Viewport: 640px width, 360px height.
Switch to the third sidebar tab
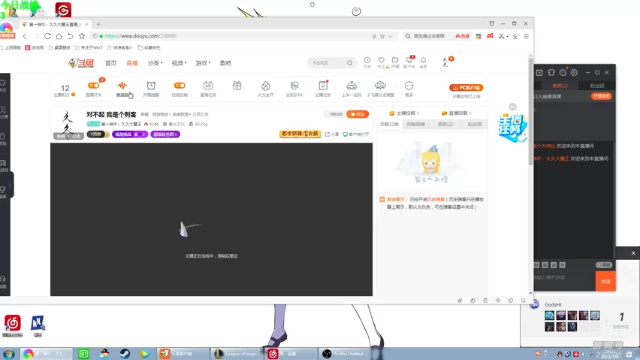point(445,124)
